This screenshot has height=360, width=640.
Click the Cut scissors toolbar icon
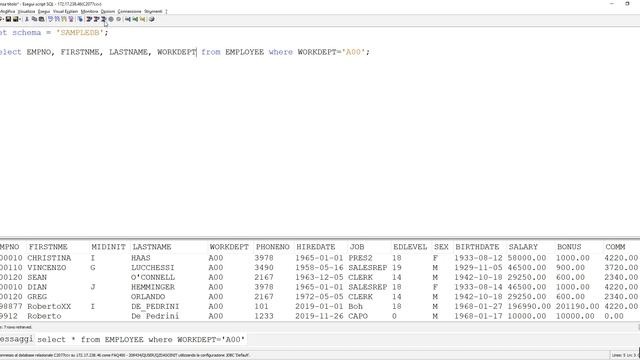tap(27, 19)
